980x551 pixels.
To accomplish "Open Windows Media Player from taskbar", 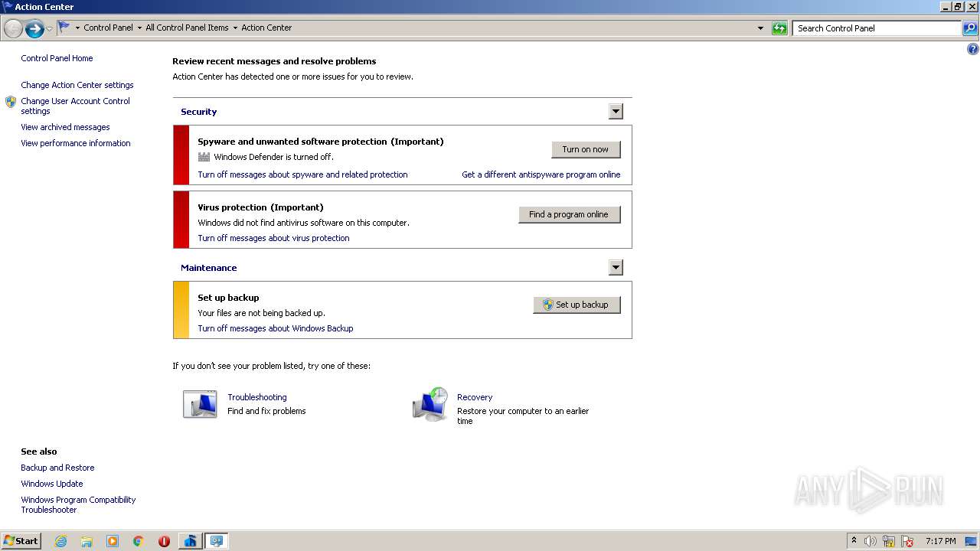I will (113, 541).
